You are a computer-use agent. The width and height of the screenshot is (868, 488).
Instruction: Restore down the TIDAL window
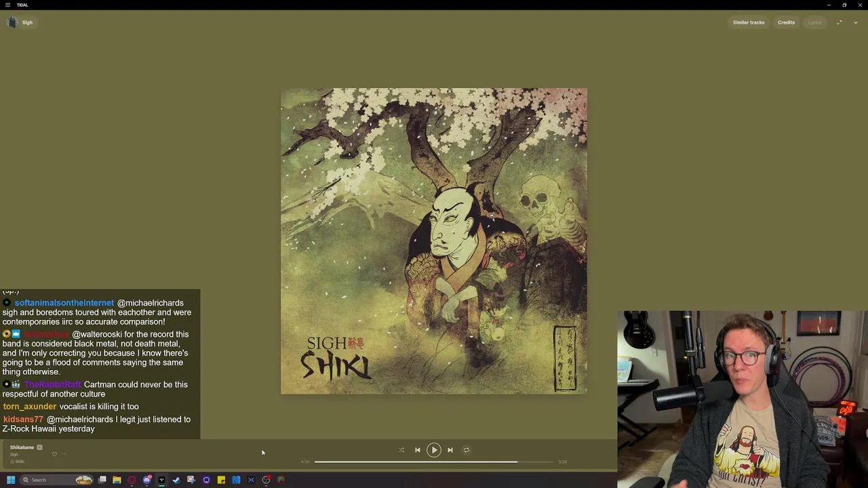pyautogui.click(x=844, y=5)
